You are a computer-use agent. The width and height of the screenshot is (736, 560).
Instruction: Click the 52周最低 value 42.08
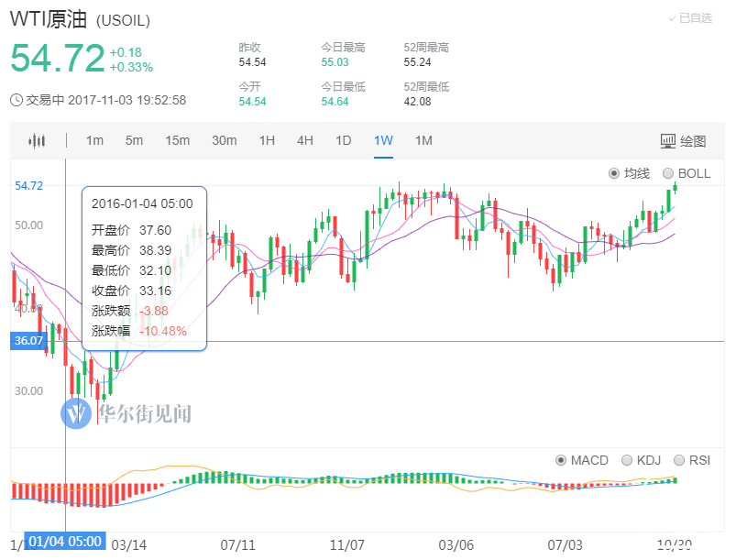click(x=417, y=102)
